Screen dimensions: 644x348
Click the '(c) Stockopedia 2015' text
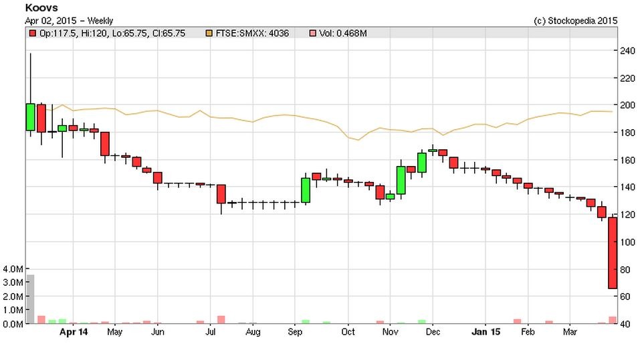click(x=575, y=21)
